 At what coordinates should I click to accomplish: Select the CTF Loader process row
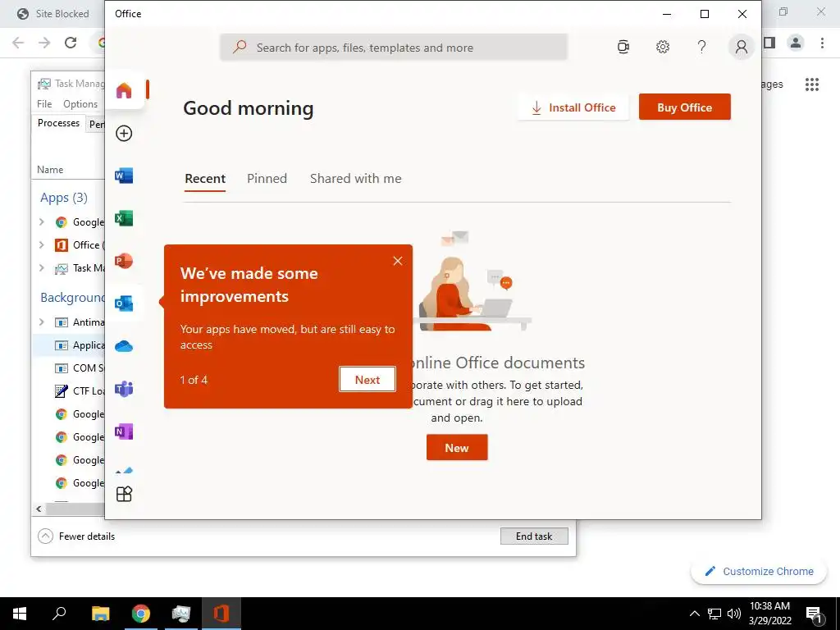coord(69,391)
